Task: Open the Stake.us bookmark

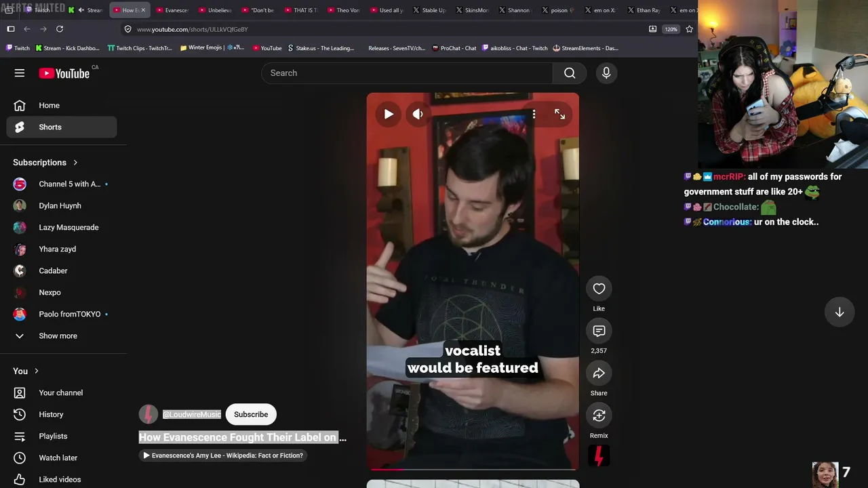Action: point(321,48)
